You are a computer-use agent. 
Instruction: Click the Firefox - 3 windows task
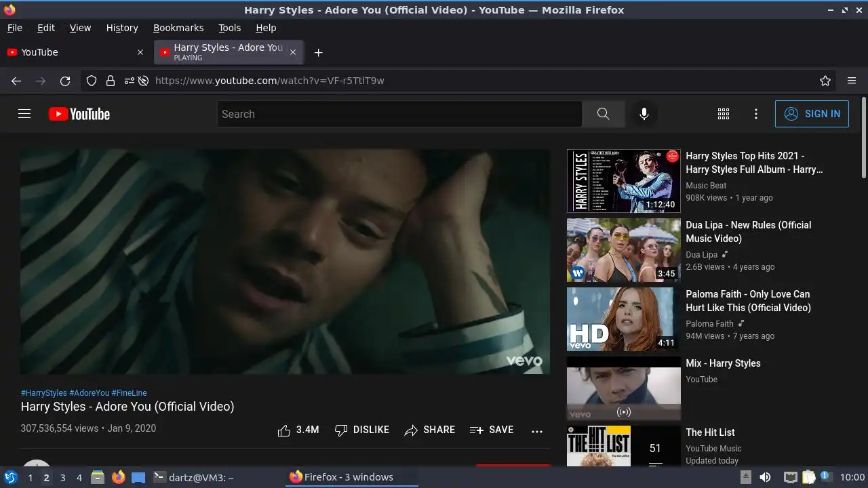click(351, 477)
